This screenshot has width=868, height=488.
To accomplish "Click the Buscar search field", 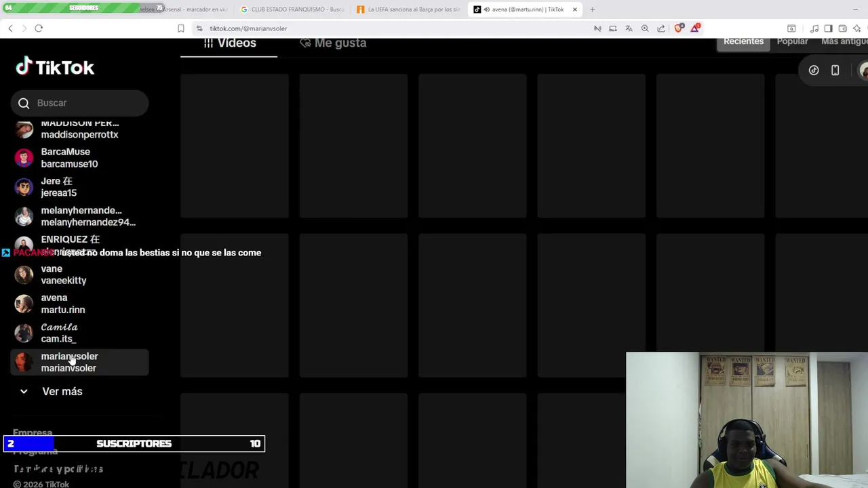I will (x=79, y=103).
